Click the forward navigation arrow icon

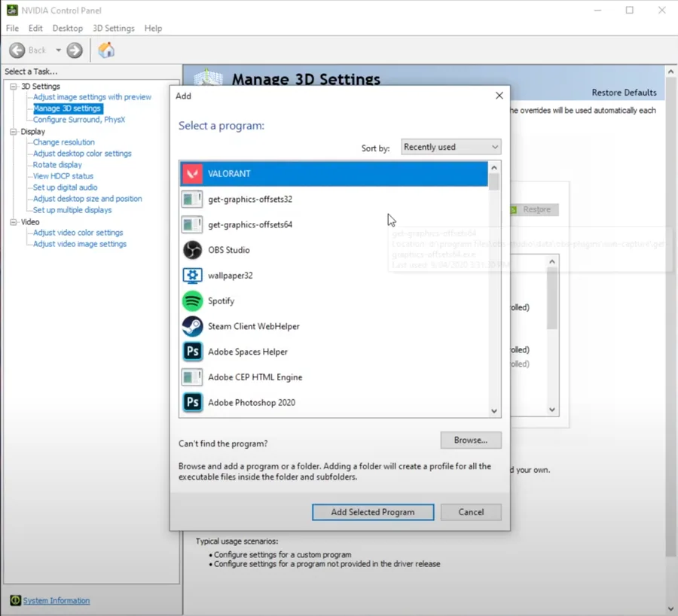pyautogui.click(x=75, y=50)
